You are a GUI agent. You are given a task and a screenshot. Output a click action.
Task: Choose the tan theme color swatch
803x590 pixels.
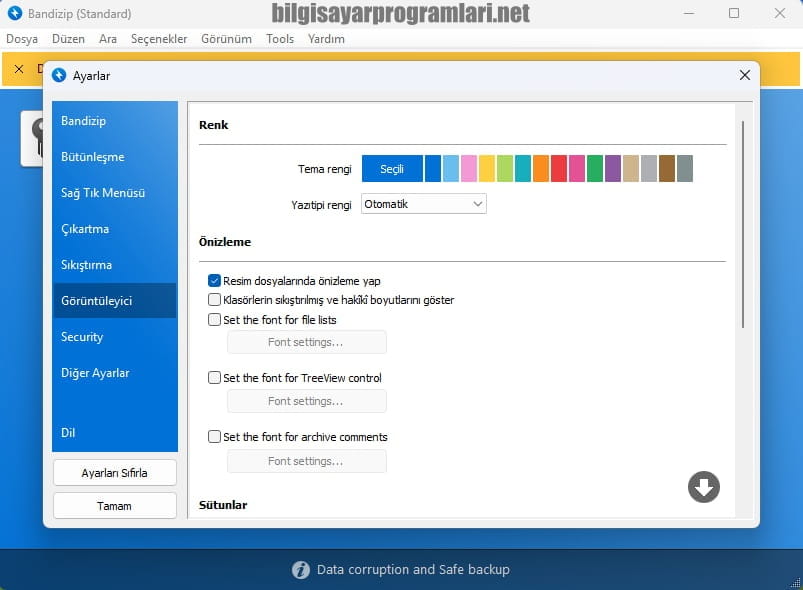coord(631,168)
